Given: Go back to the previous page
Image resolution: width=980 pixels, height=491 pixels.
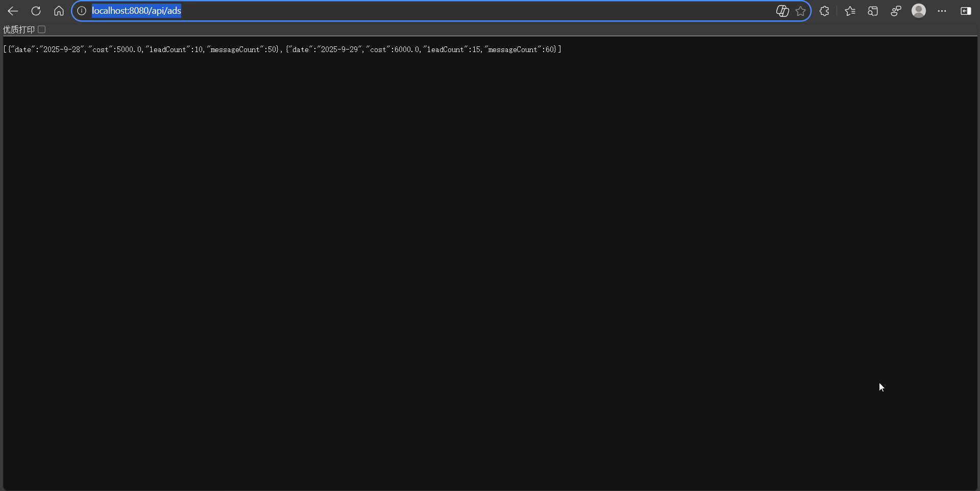Looking at the screenshot, I should click(13, 11).
